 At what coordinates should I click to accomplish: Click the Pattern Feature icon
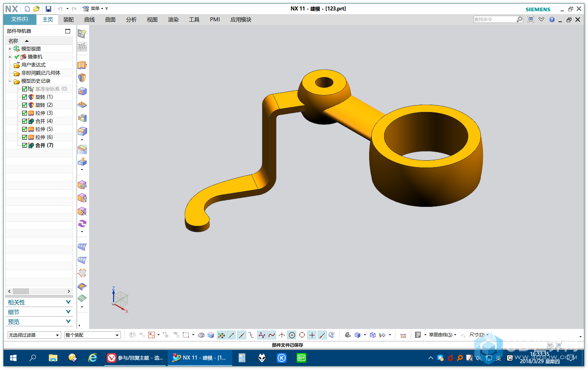82,105
